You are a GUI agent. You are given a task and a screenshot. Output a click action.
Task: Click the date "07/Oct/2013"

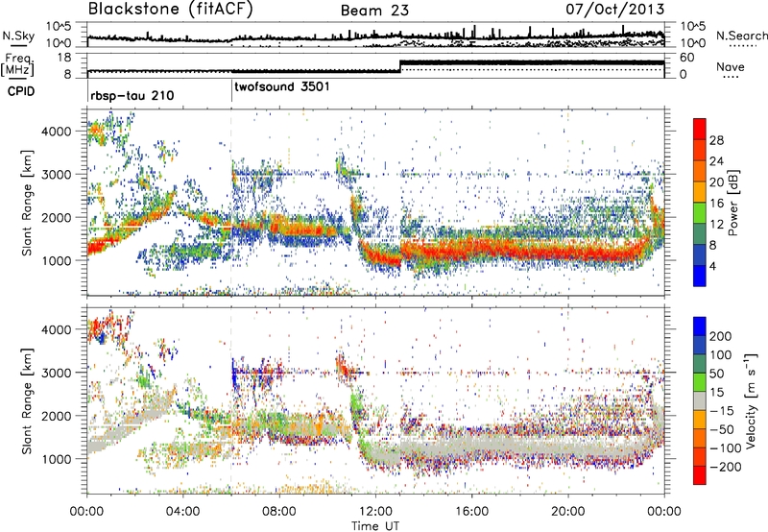pyautogui.click(x=615, y=10)
